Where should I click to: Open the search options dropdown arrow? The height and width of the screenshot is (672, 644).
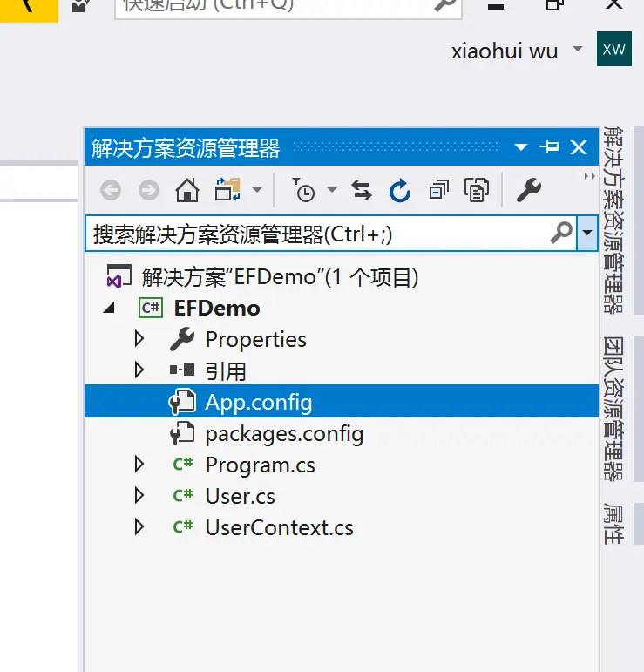pos(587,233)
